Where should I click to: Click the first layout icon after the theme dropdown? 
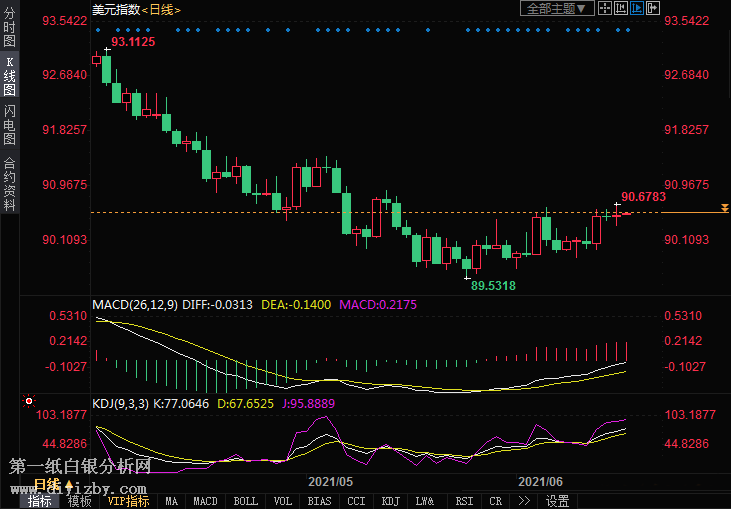pos(606,9)
